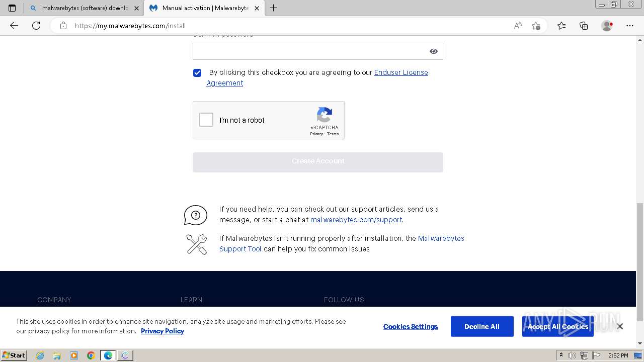Show hidden tray icons arrow
The width and height of the screenshot is (644, 362).
pos(561,355)
